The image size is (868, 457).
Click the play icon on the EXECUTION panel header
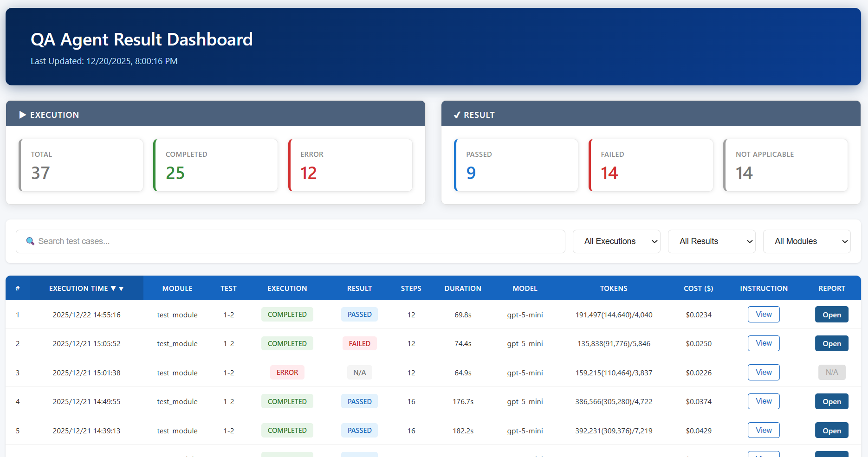coord(22,115)
